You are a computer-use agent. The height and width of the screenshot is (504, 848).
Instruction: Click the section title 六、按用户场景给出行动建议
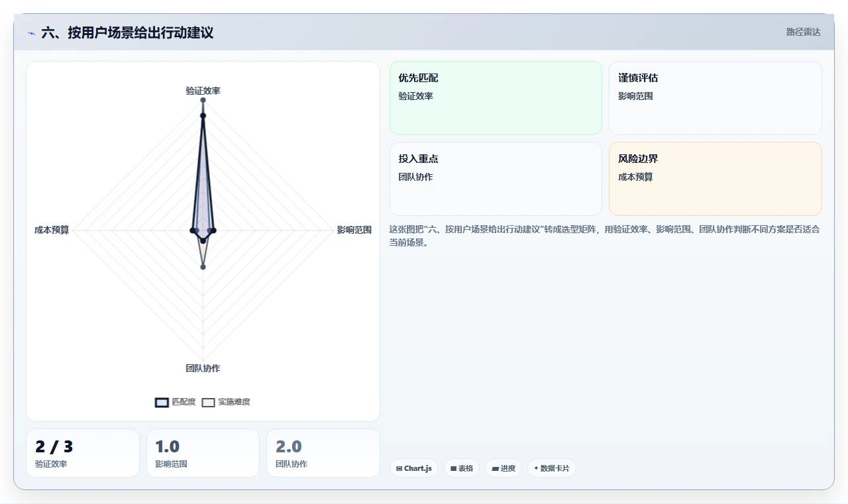(127, 32)
